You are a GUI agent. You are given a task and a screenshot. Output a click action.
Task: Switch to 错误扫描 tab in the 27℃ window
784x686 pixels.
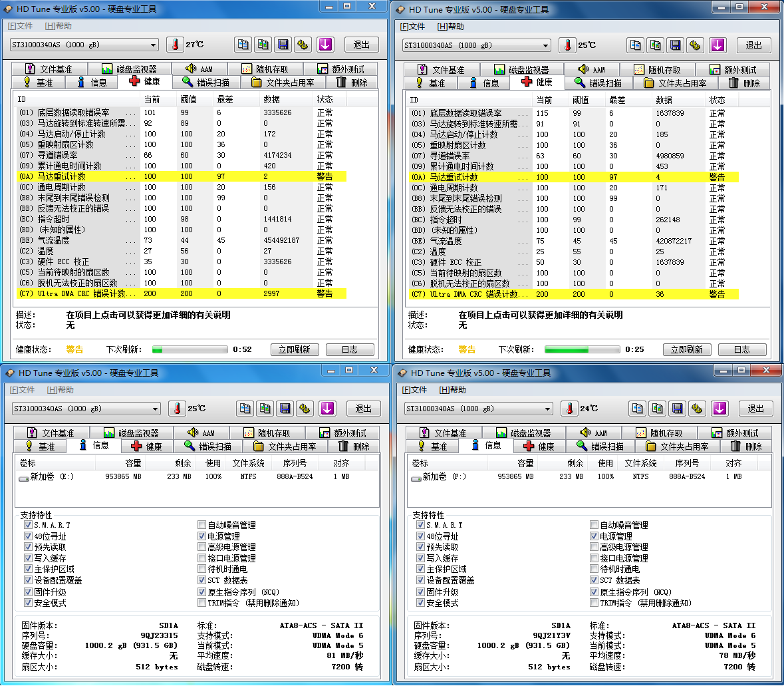coord(205,83)
